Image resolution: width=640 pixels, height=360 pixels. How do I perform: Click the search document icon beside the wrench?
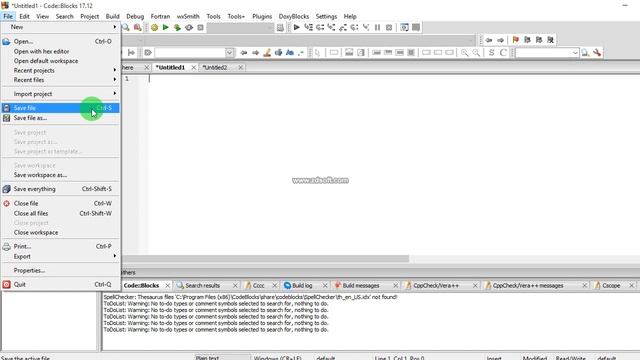click(585, 53)
